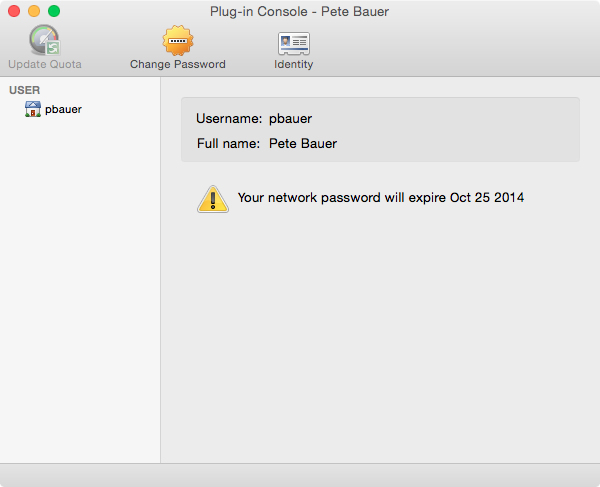Click the USER section header
Screen dimensions: 600x487
pos(24,90)
